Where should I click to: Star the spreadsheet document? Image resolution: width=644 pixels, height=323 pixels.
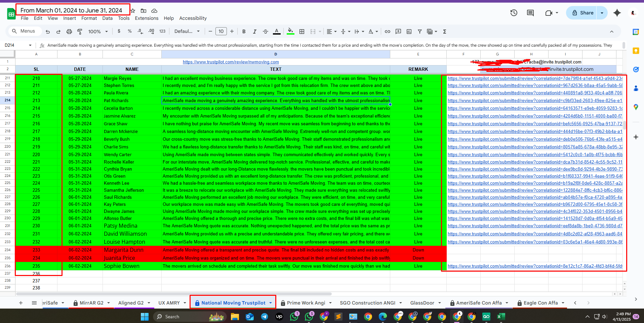133,11
